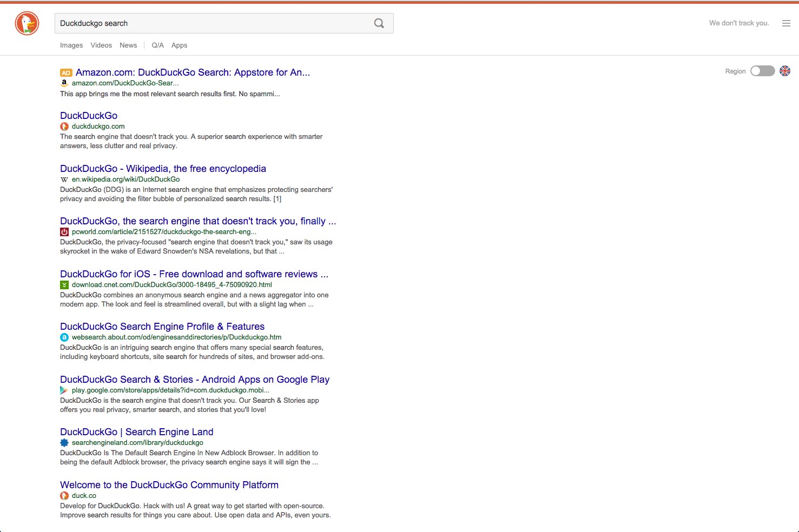This screenshot has width=799, height=532.
Task: Click the snippet 'DuckDuckGo is an intriguing search engine'
Action: (192, 353)
